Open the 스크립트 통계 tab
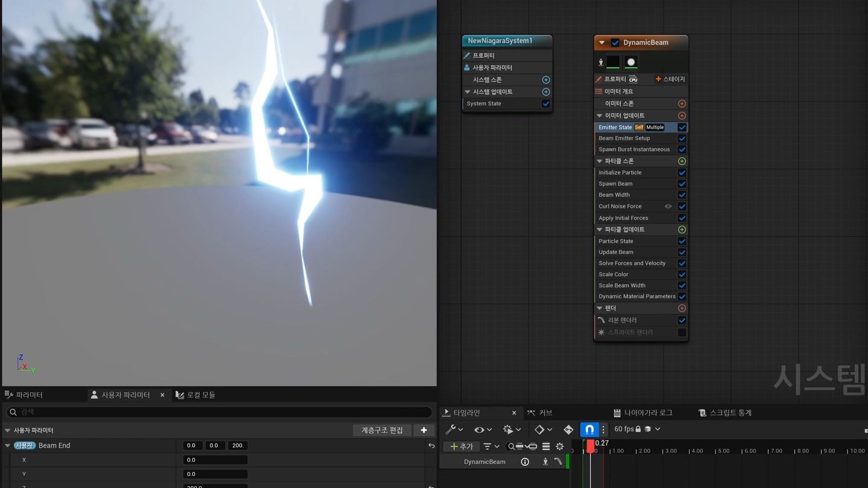The height and width of the screenshot is (488, 868). coord(725,413)
